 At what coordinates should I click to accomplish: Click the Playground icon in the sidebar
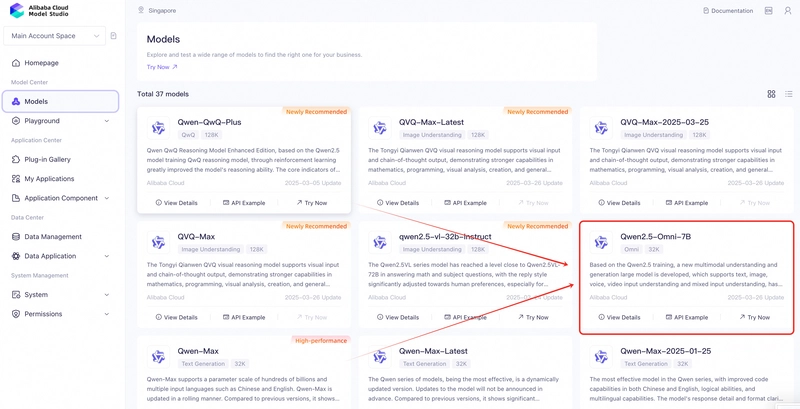(15, 121)
